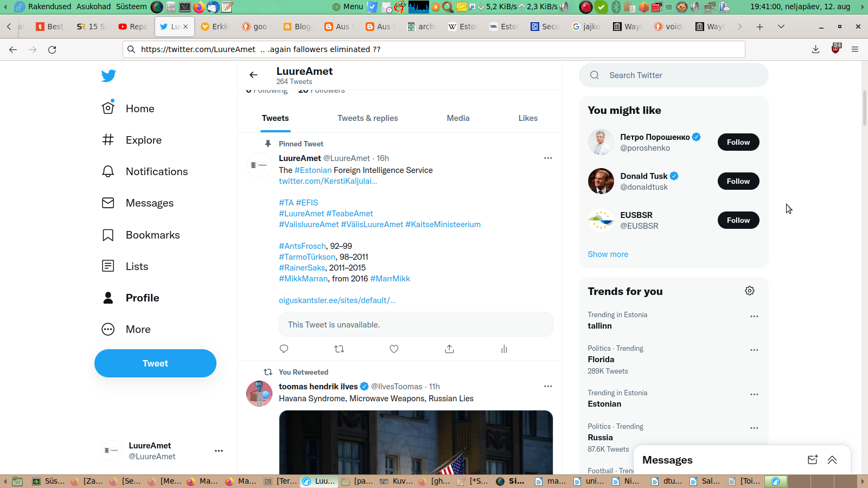Expand the More menu in sidebar
Viewport: 868px width, 488px height.
tap(126, 329)
